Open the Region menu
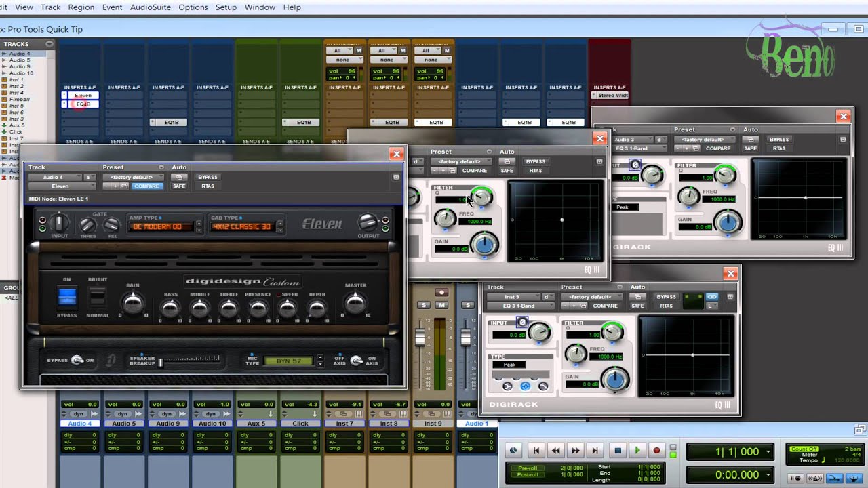The width and height of the screenshot is (868, 488). click(81, 7)
